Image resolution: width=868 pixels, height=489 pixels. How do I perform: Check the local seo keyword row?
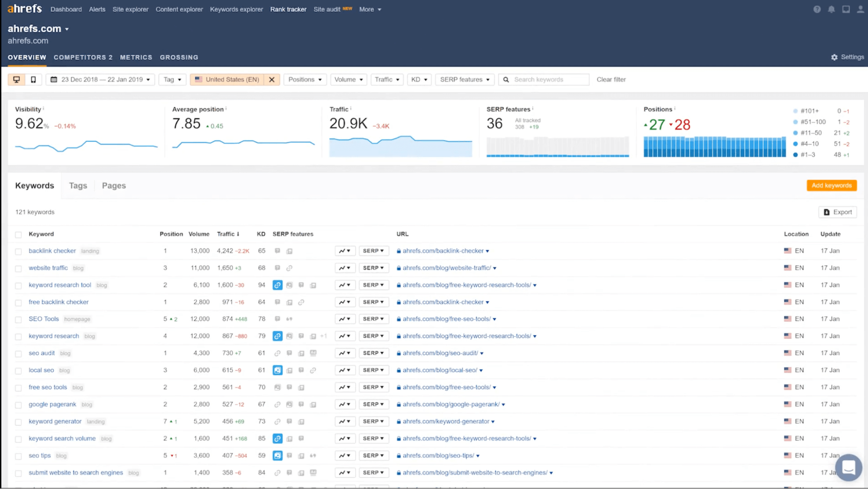18,370
